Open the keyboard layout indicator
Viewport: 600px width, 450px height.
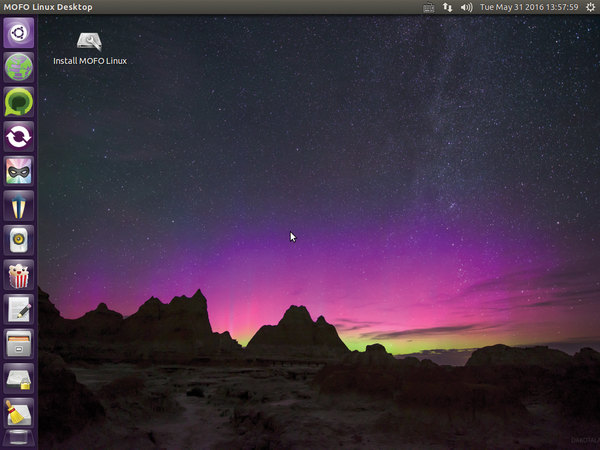[x=429, y=7]
